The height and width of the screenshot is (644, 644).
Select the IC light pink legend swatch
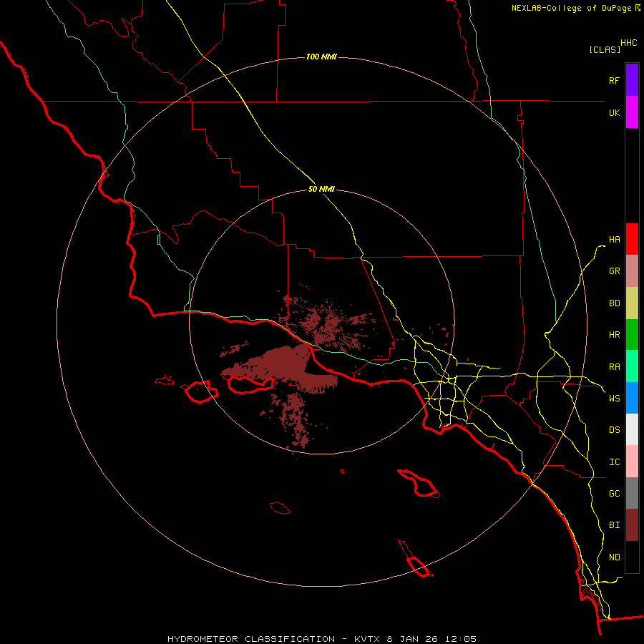632,462
